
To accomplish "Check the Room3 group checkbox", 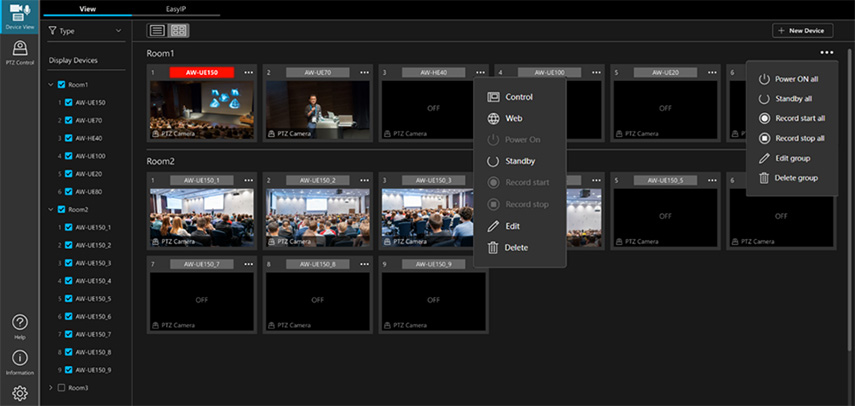I will (x=62, y=388).
